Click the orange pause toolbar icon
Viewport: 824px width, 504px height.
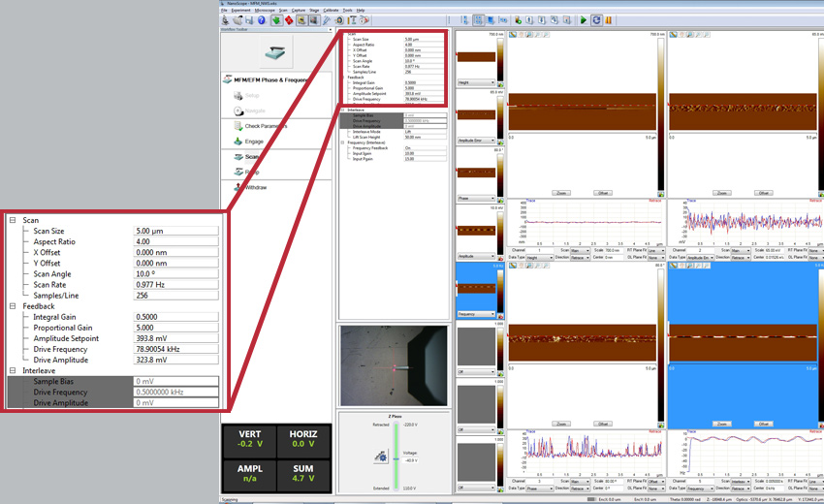pos(609,20)
